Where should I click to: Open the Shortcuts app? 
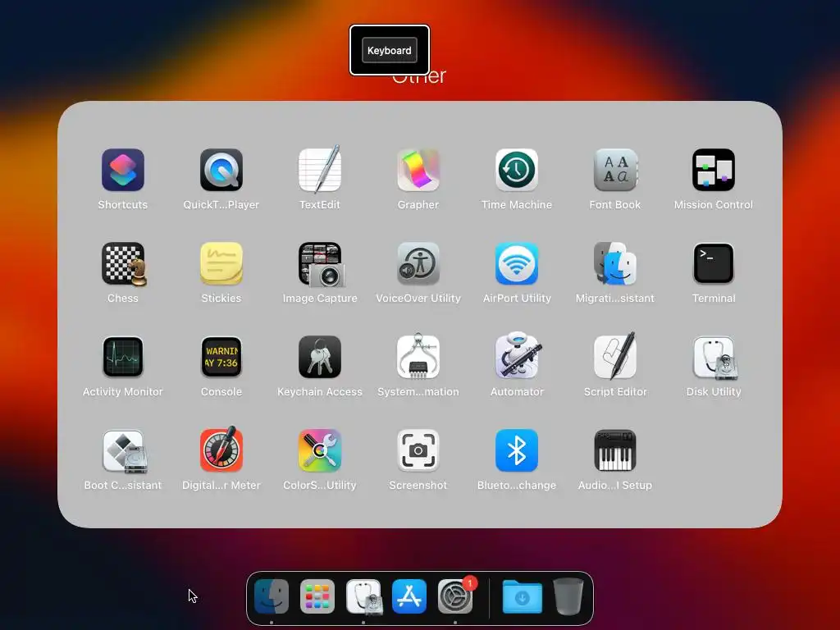[123, 170]
